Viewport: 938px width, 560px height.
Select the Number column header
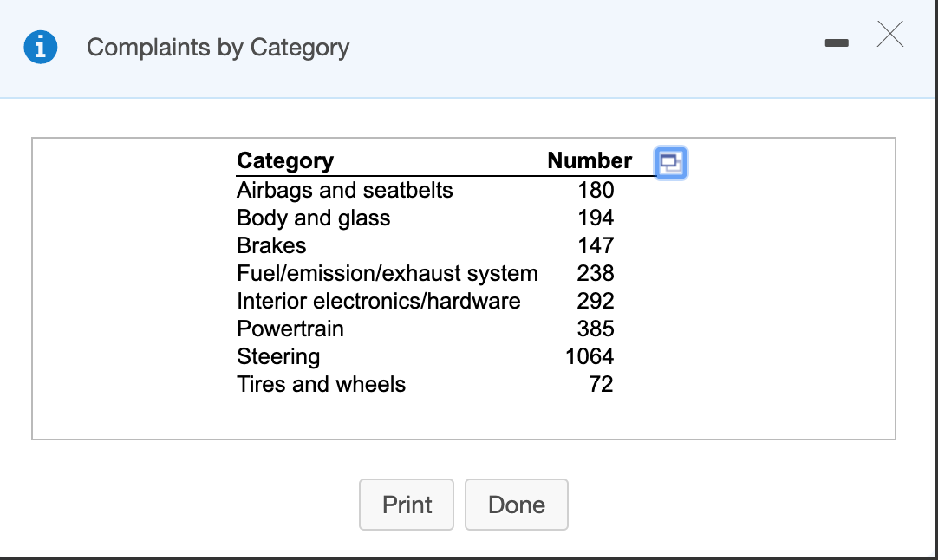(x=590, y=160)
